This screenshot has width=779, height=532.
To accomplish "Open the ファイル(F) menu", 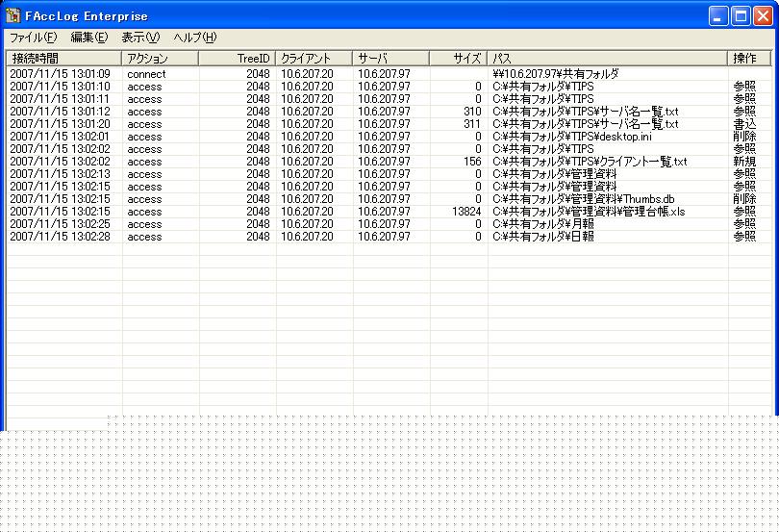I will 33,38.
